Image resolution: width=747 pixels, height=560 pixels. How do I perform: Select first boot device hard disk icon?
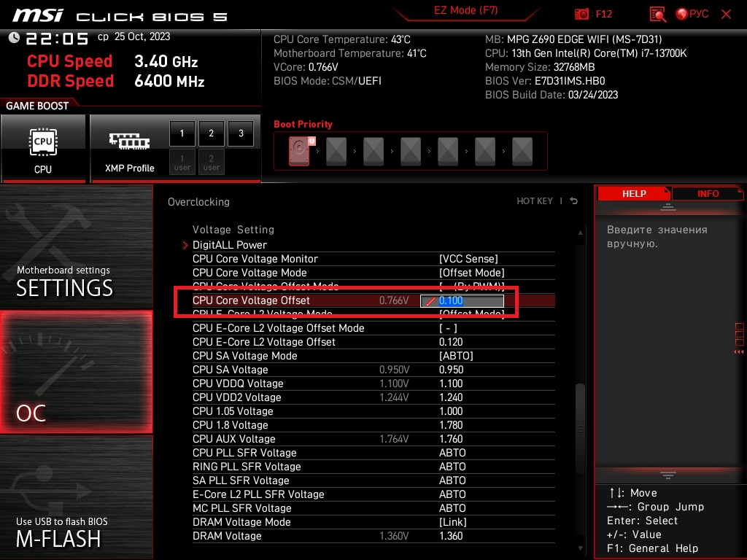coord(299,151)
